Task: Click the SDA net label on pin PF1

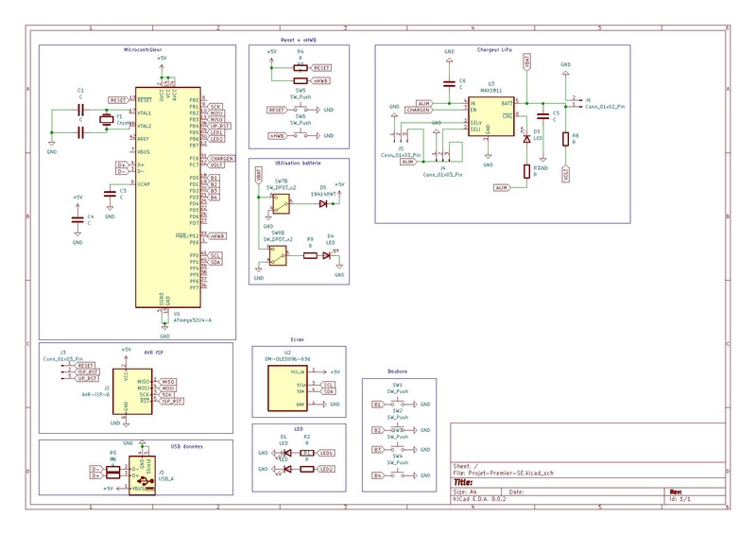Action: (x=215, y=262)
